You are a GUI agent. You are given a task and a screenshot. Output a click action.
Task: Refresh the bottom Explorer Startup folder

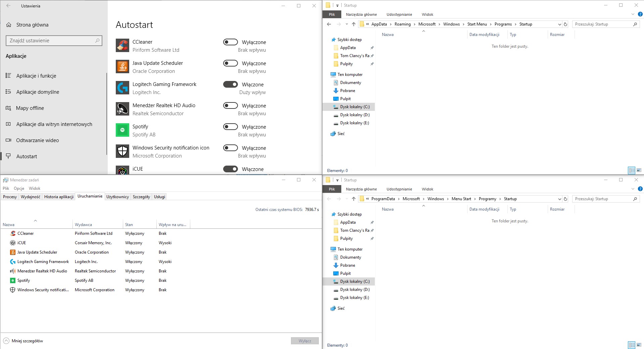point(565,199)
